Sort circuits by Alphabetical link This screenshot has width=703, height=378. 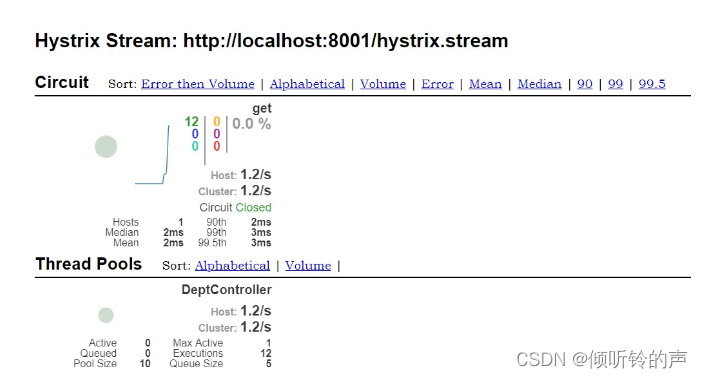[x=307, y=84]
